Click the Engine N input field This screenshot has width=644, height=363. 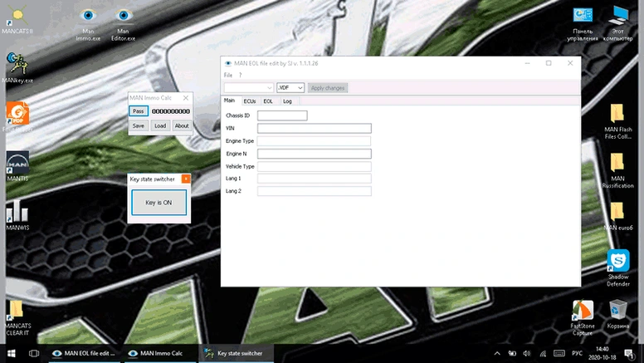[x=315, y=154]
